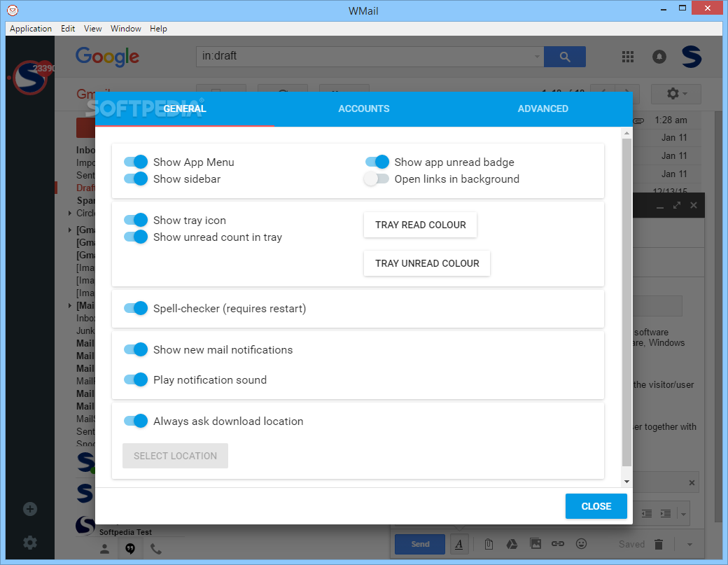Click the settings dialog scrollbar down arrow

point(626,482)
